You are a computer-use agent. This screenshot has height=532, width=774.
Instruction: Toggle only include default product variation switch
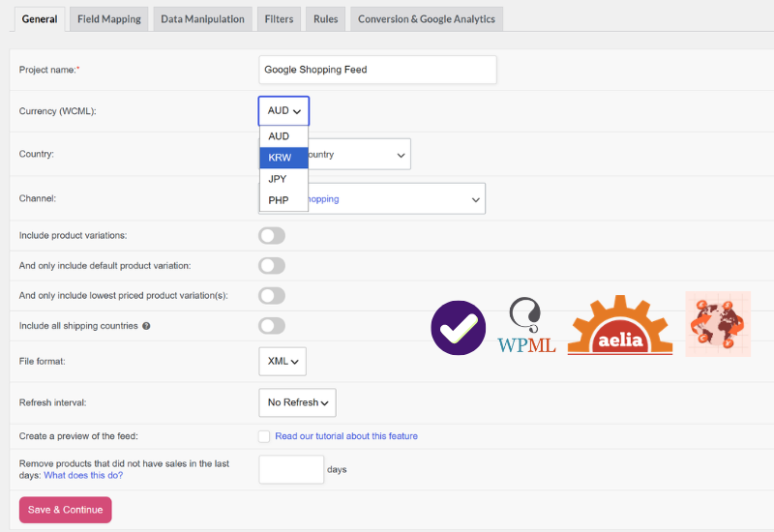(x=272, y=266)
